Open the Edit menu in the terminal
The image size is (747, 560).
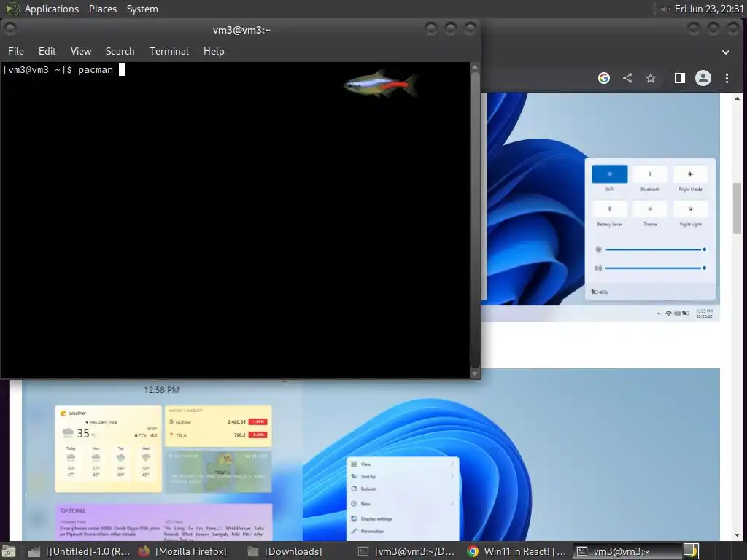pos(47,51)
